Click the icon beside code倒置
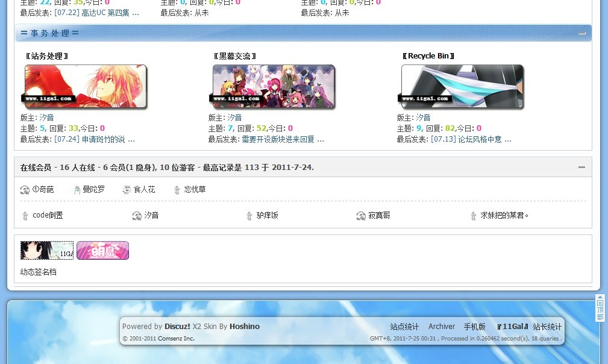This screenshot has width=608, height=364. [25, 216]
